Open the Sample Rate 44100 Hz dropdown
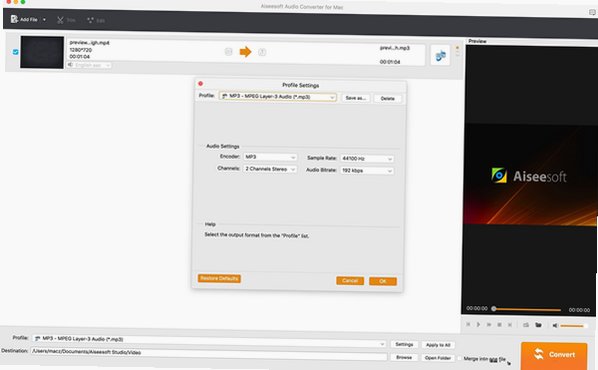Screen dimensions: 598x370 [x=367, y=158]
